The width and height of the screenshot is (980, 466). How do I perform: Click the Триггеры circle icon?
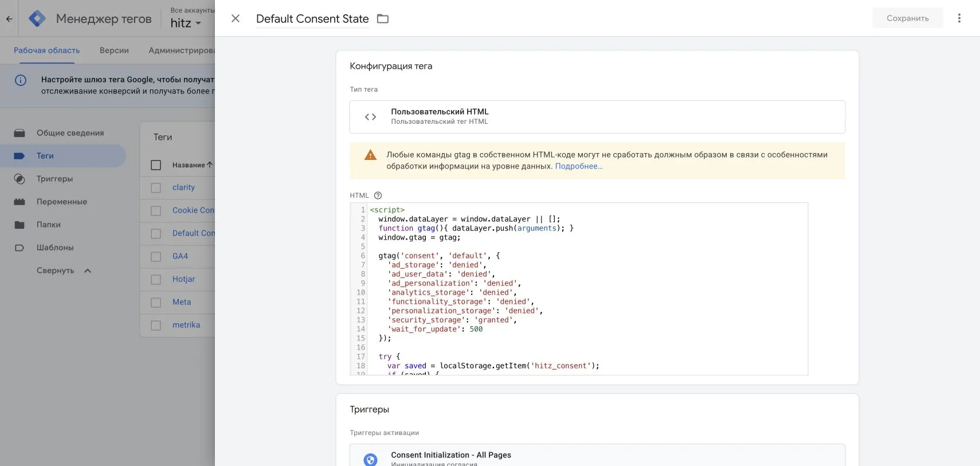(19, 179)
